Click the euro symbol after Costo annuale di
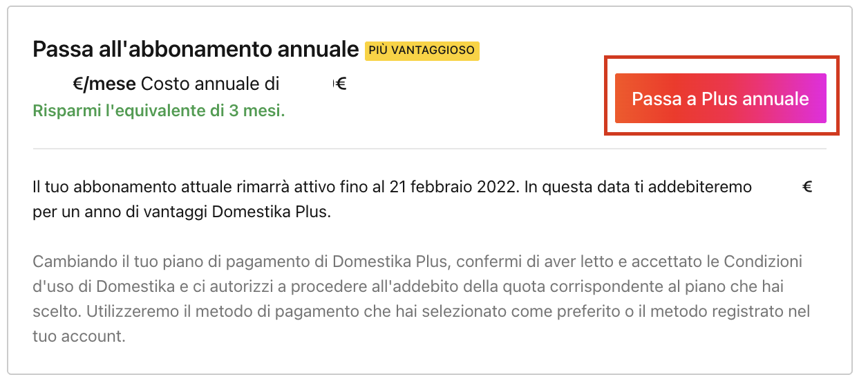The image size is (868, 386). 340,84
